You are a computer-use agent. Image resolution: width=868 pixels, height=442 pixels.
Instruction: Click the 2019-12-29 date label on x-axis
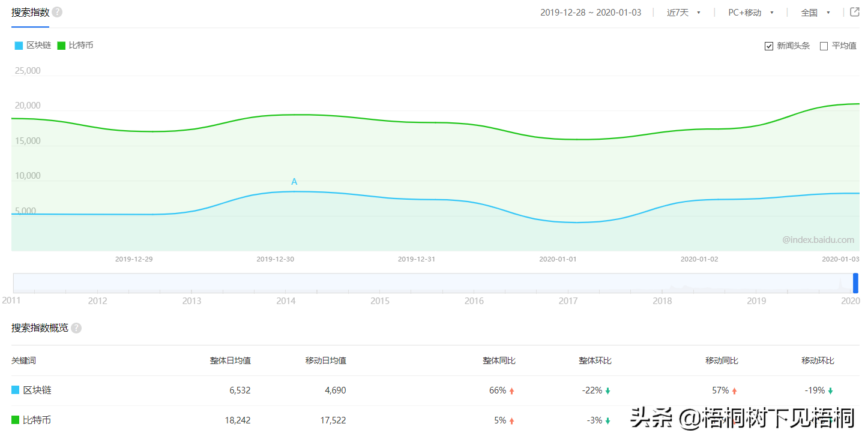click(x=134, y=260)
